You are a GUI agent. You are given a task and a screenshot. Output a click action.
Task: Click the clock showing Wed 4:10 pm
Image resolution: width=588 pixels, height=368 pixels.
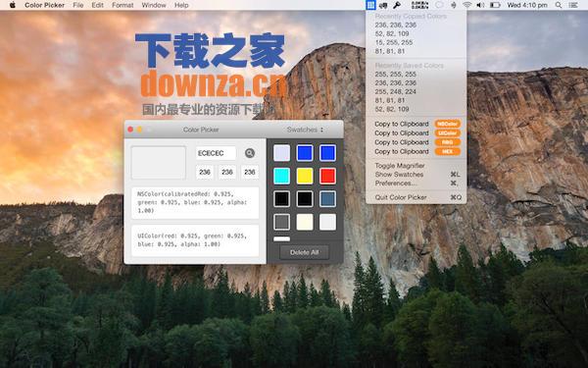click(527, 5)
